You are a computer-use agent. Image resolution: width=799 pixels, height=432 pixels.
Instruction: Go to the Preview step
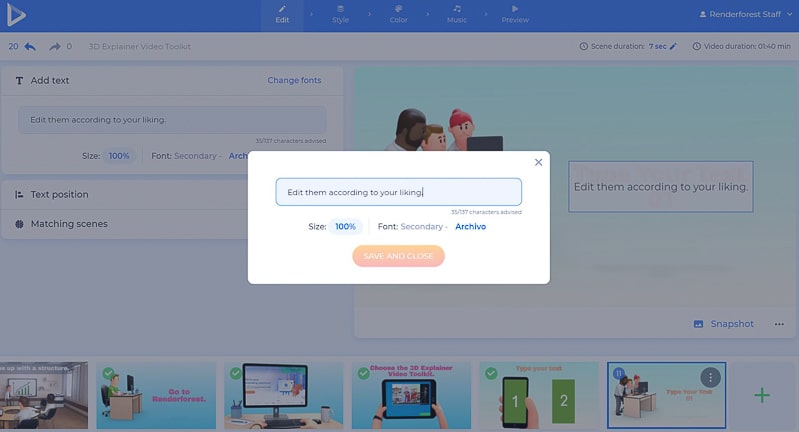(515, 14)
